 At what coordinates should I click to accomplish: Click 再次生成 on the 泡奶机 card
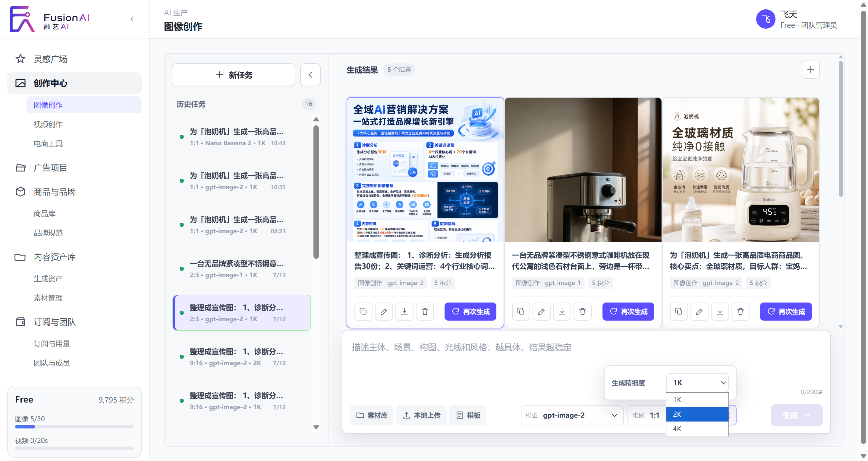click(786, 311)
